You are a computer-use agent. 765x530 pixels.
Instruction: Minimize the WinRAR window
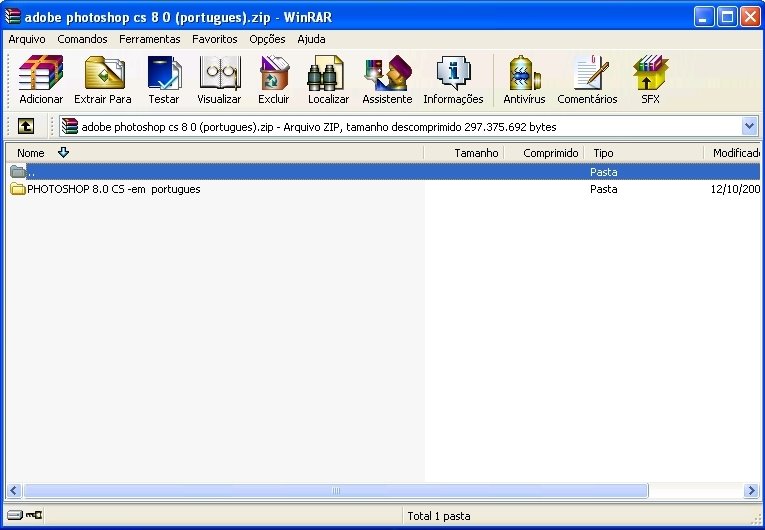[704, 17]
